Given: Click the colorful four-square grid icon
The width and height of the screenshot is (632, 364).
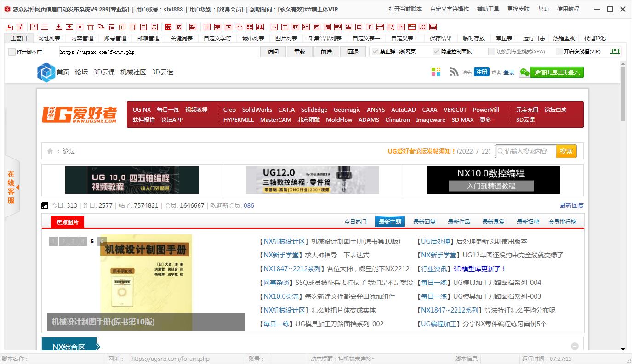Looking at the screenshot, I should [x=436, y=72].
